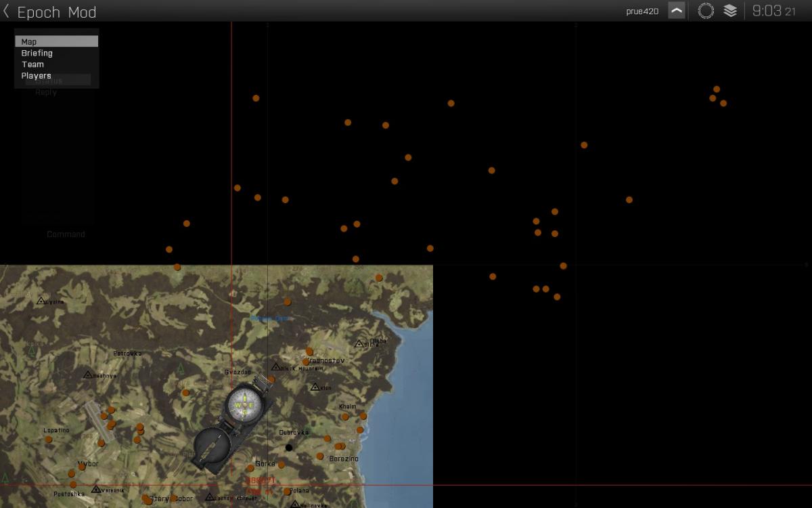The image size is (812, 508).
Task: Click the Lysina hill triangle icon
Action: click(41, 301)
